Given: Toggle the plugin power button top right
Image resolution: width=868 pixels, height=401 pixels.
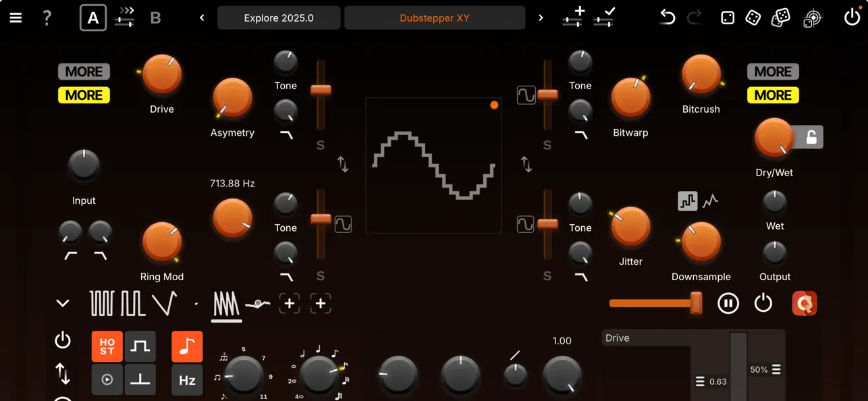Looking at the screenshot, I should [x=852, y=17].
